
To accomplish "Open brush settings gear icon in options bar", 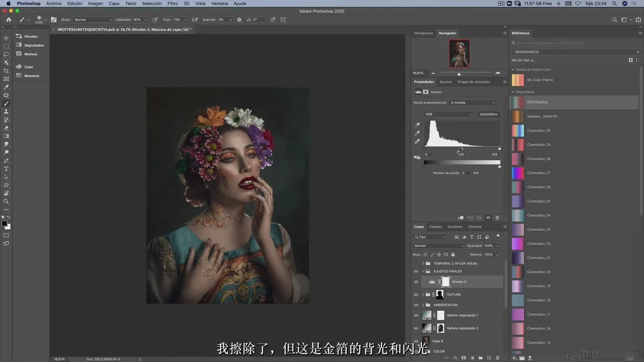I will (x=239, y=20).
